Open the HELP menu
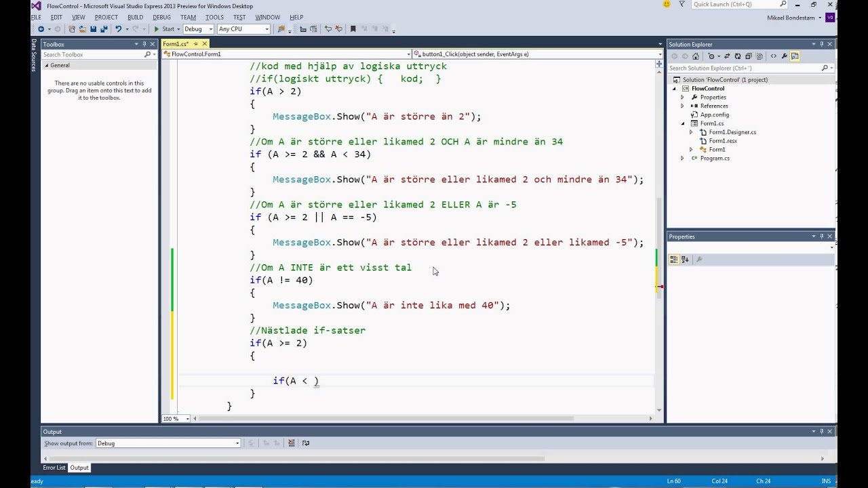 [296, 17]
